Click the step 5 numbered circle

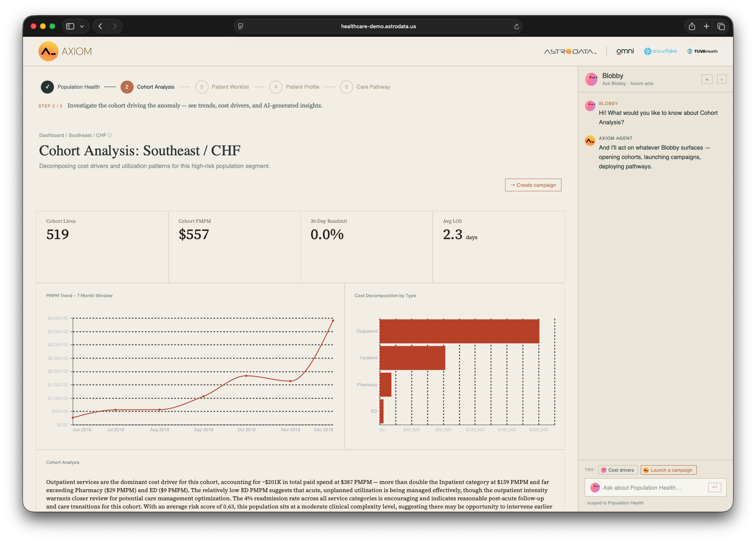[347, 87]
